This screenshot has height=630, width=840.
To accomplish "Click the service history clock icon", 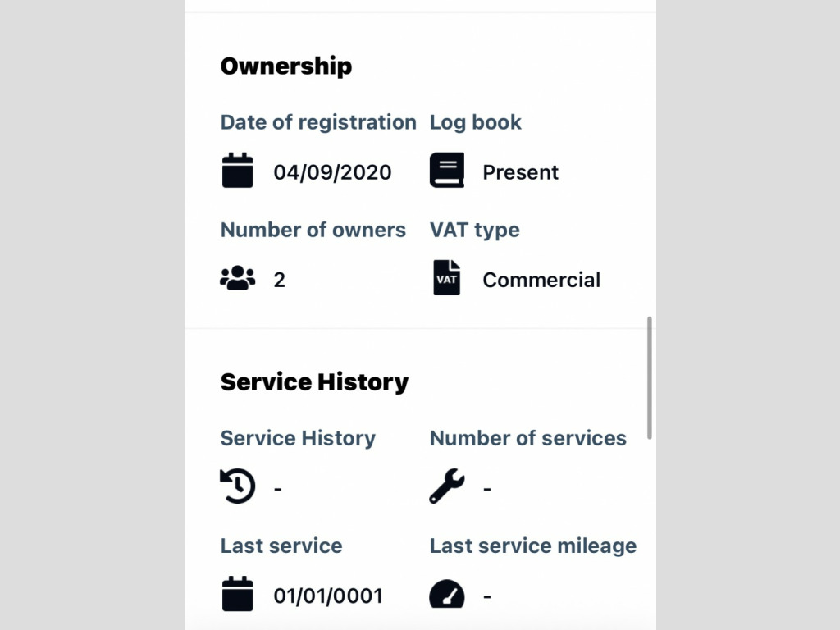I will (x=238, y=486).
